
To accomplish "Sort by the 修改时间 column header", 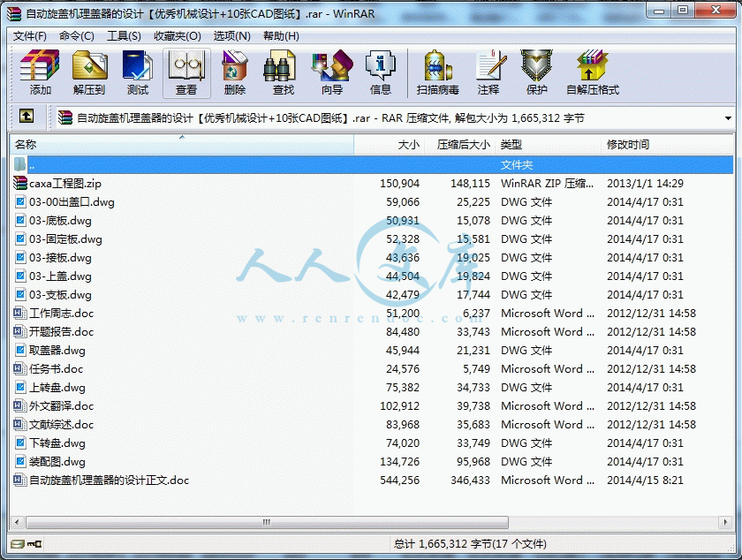I will [x=667, y=144].
